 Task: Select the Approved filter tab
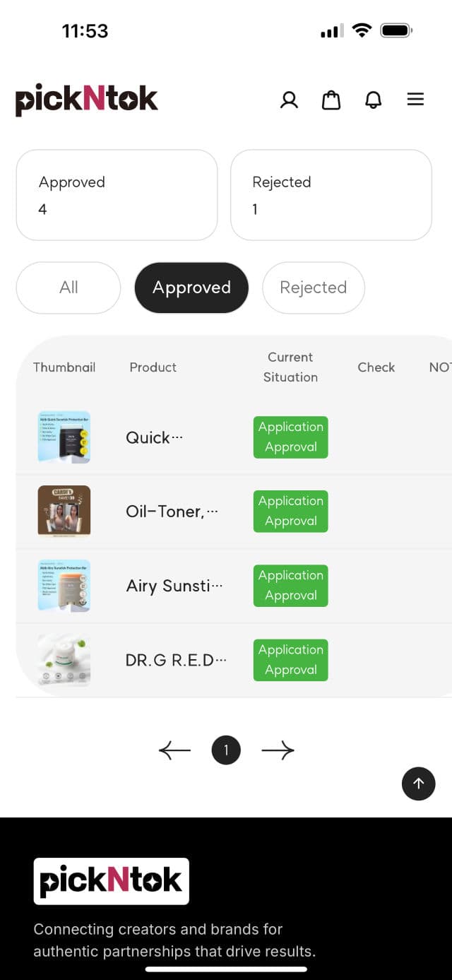(191, 288)
